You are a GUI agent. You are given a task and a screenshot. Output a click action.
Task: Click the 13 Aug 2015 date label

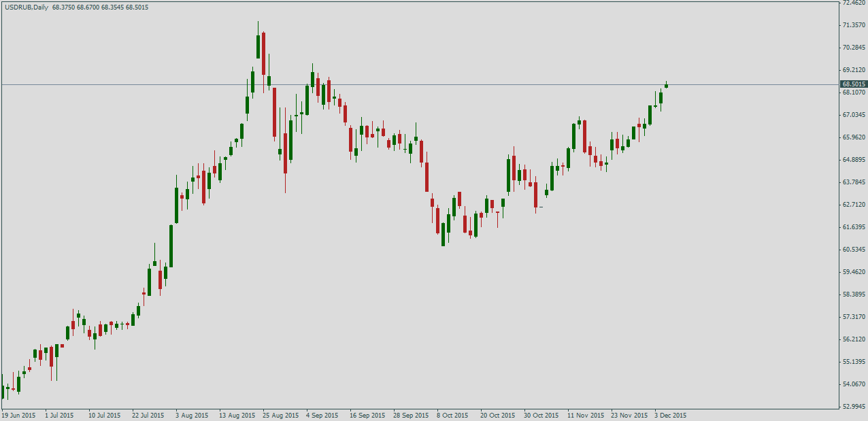click(236, 415)
